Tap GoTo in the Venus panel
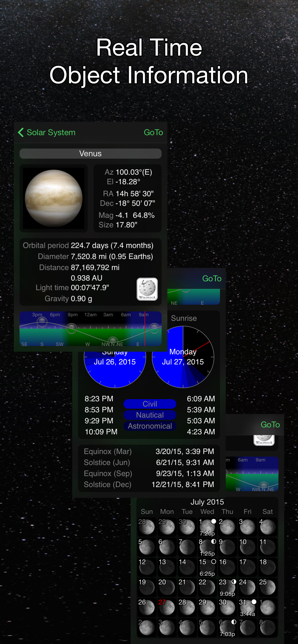298x644 pixels. coord(153,132)
